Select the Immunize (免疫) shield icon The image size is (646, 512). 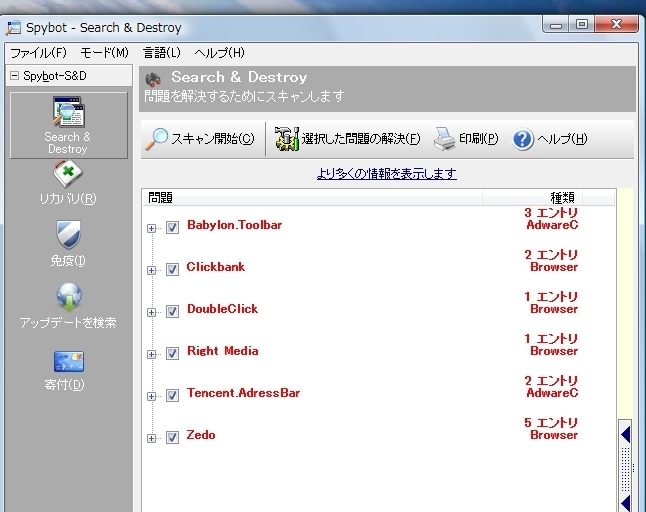(68, 236)
